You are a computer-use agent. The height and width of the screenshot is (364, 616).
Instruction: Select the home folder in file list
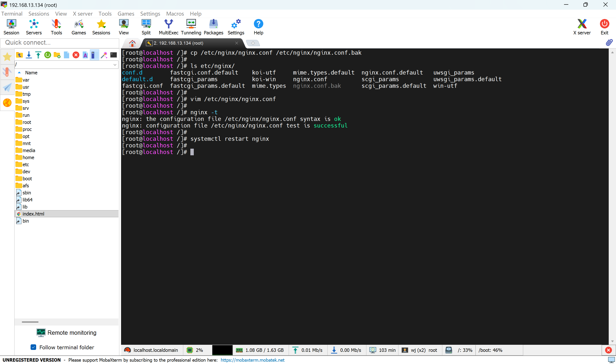point(28,157)
